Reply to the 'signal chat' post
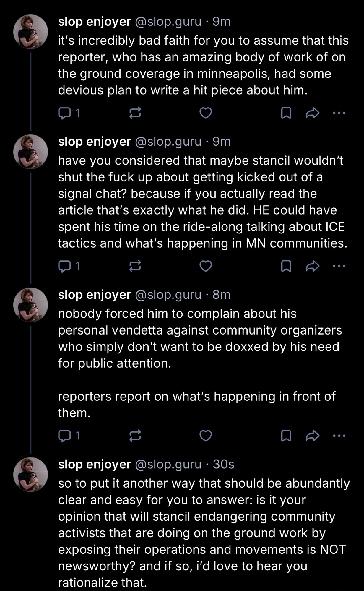The image size is (364, 591). coord(64,266)
